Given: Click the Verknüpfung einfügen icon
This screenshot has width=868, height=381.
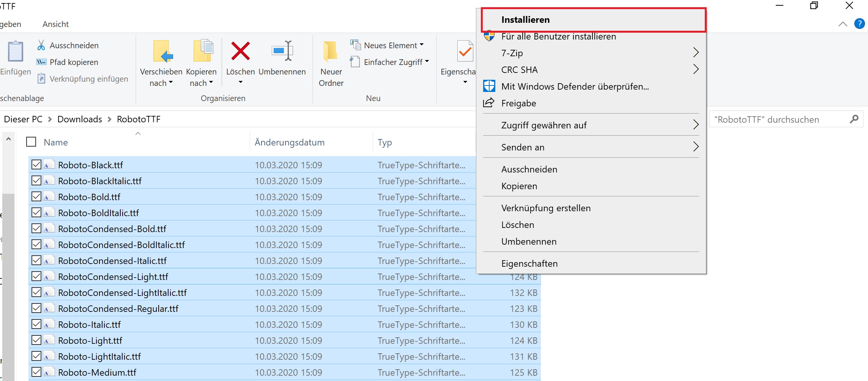Looking at the screenshot, I should point(41,79).
